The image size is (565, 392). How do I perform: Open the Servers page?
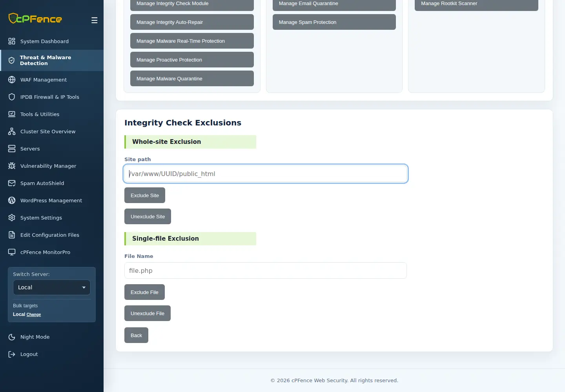[52, 149]
